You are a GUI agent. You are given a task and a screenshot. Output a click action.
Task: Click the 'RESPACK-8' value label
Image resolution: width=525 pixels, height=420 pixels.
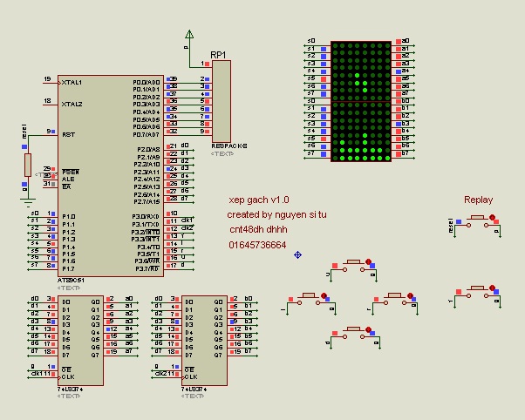(229, 146)
